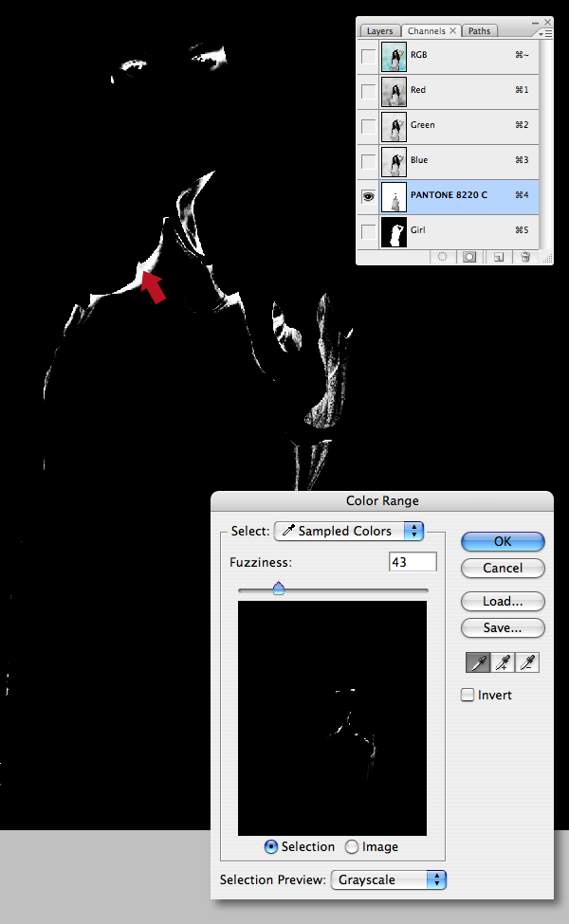
Task: Click the Fuzziness value field
Action: pos(413,562)
